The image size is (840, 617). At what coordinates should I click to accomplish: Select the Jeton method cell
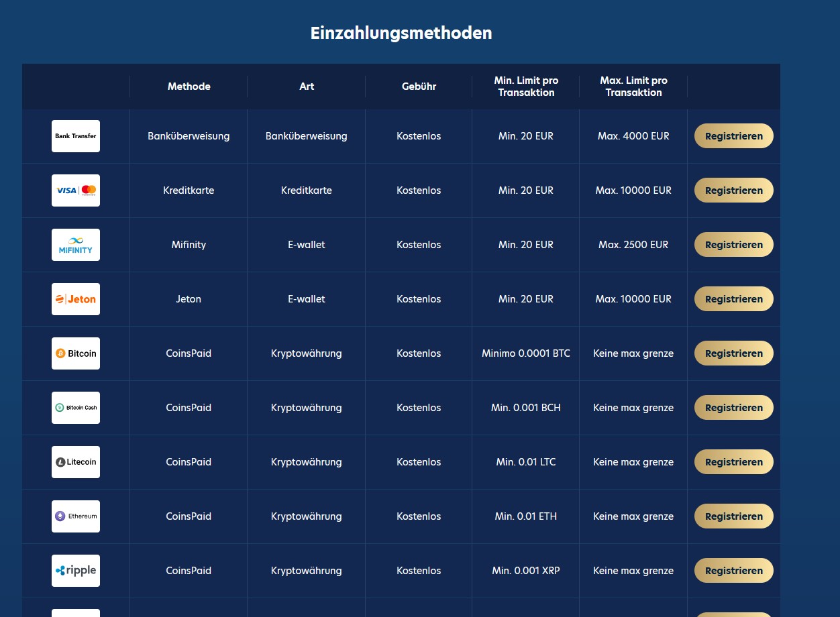[x=189, y=299]
